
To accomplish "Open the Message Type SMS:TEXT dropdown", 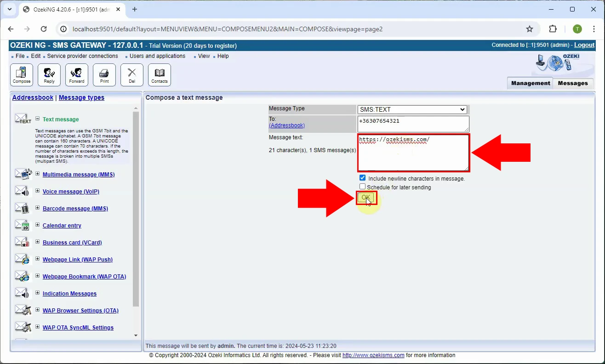I will pos(412,109).
